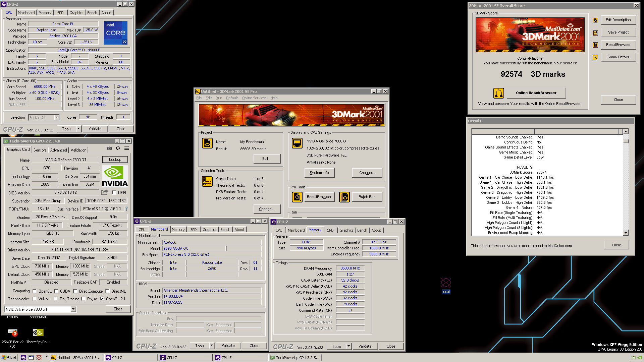Screen dimensions: 644x362
Task: Click the GPU-Z screenshot camera icon
Action: 109,148
